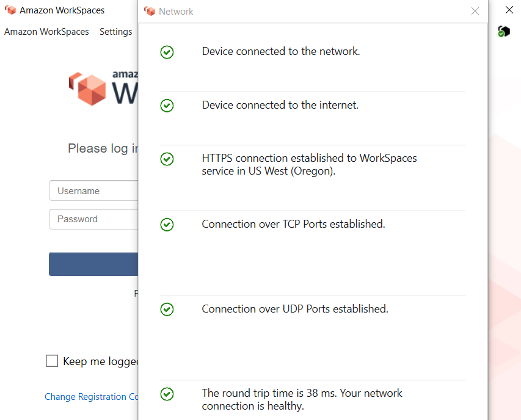521x420 pixels.
Task: Click the check icon beside HTTPS connection status
Action: [167, 159]
